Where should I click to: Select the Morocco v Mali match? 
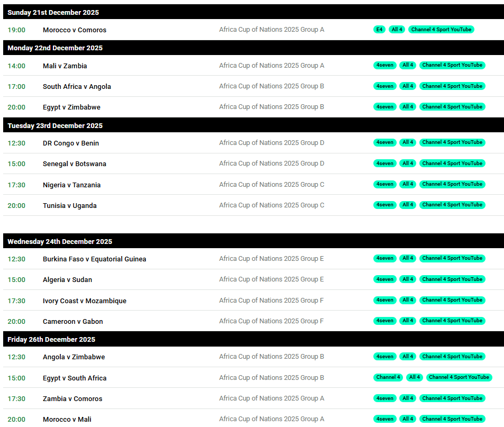67,419
